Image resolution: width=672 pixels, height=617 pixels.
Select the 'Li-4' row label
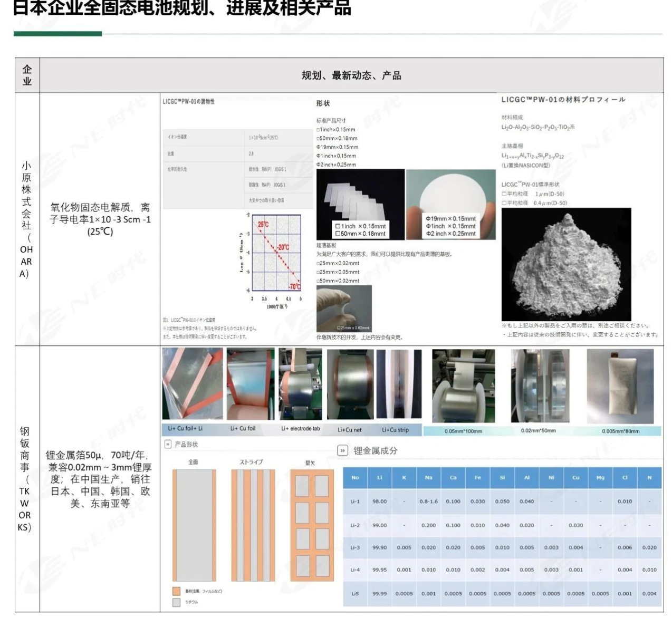[x=355, y=570]
